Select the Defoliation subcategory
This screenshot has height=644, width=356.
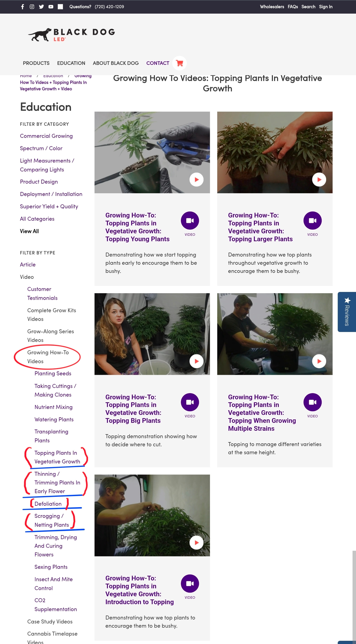point(48,504)
